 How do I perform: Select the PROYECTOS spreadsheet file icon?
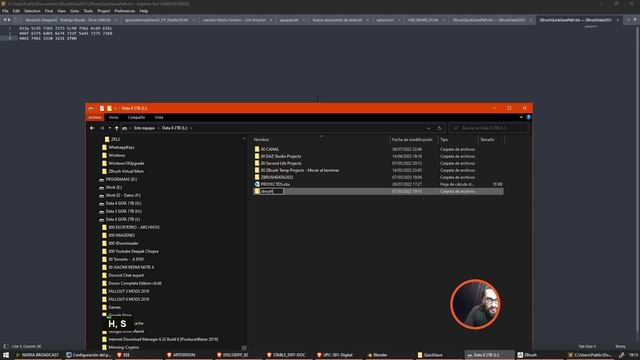click(x=257, y=184)
